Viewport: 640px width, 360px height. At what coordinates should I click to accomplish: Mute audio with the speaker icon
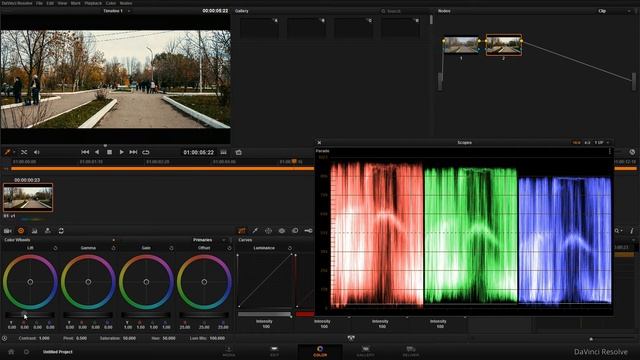[x=37, y=152]
